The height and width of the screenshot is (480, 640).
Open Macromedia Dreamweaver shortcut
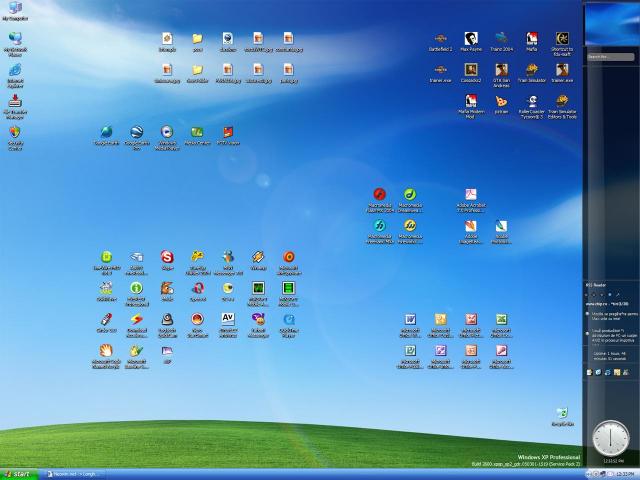coord(410,200)
